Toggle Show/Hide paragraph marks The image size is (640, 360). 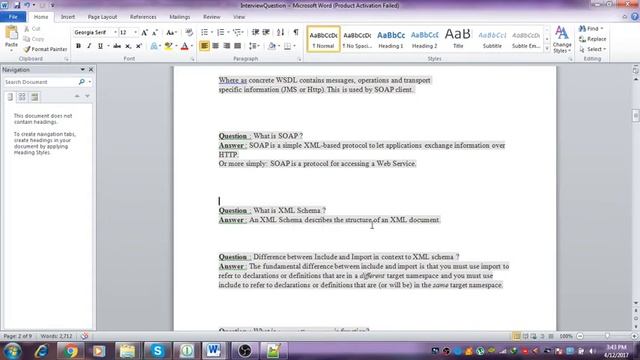[x=296, y=32]
